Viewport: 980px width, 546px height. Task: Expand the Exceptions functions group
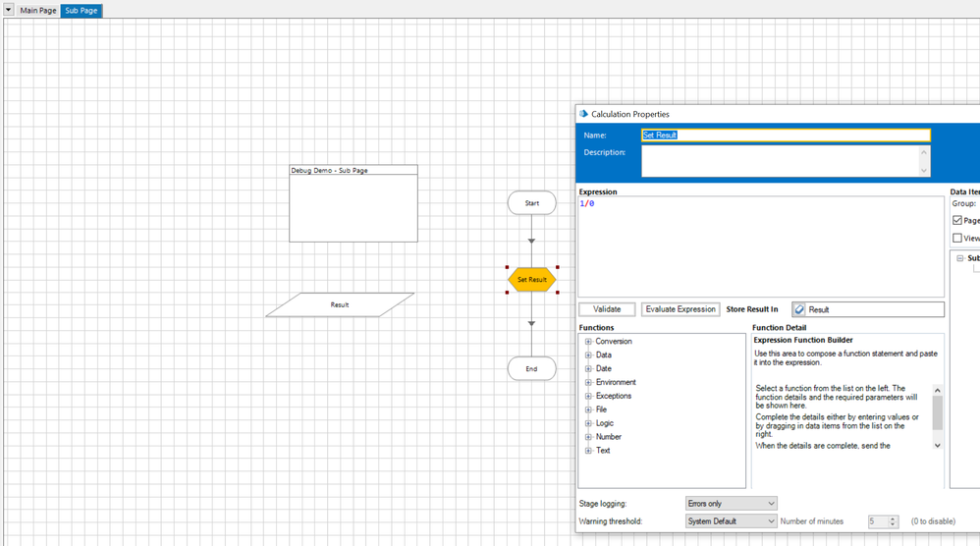pyautogui.click(x=588, y=396)
